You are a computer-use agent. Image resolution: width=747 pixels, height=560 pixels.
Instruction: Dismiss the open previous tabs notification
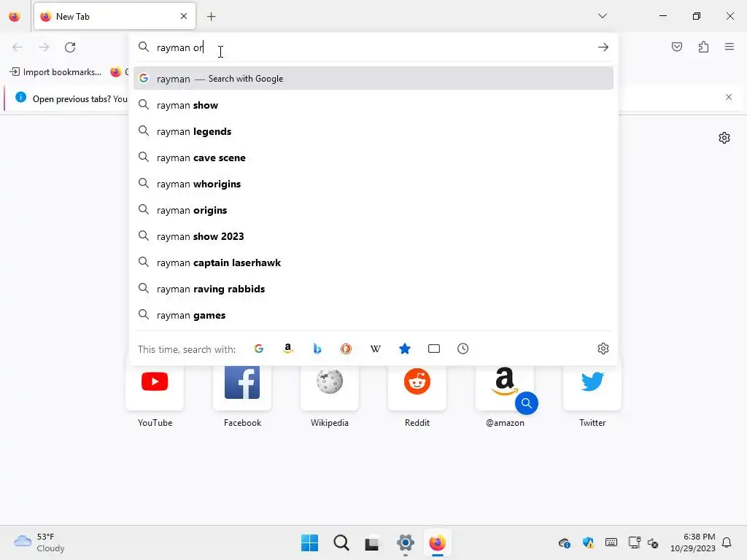click(729, 97)
